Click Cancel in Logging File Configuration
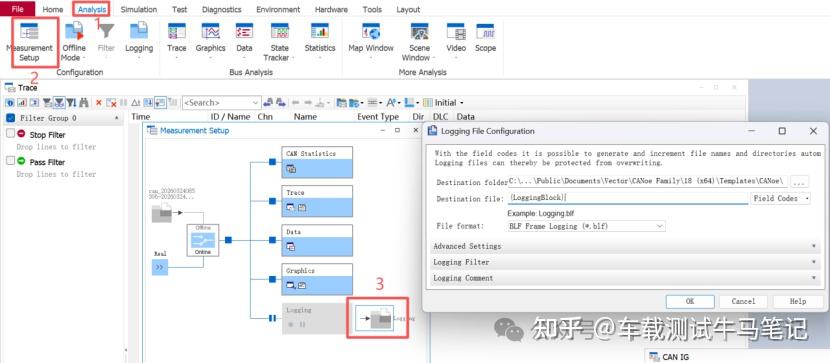 [743, 301]
